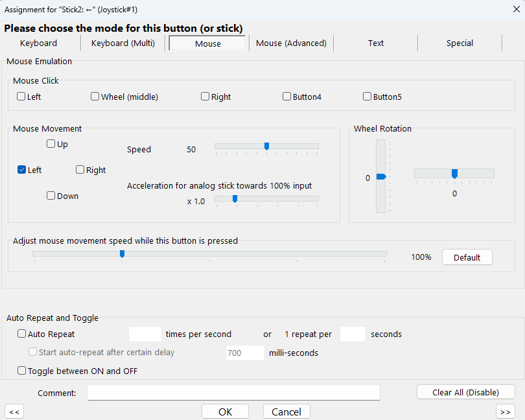525x420 pixels.
Task: Open the Mouse (Advanced) tab
Action: (x=291, y=43)
